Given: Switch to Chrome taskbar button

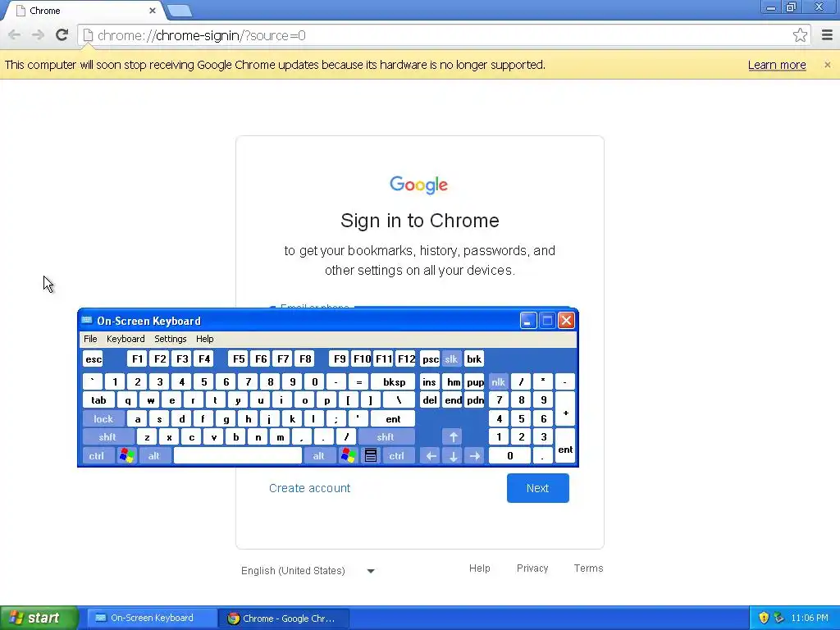Looking at the screenshot, I should (x=284, y=618).
